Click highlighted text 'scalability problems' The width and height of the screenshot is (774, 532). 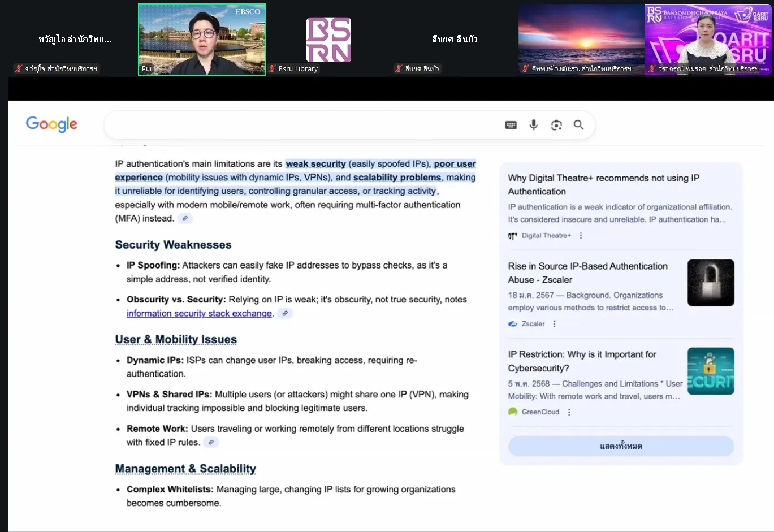pos(397,178)
